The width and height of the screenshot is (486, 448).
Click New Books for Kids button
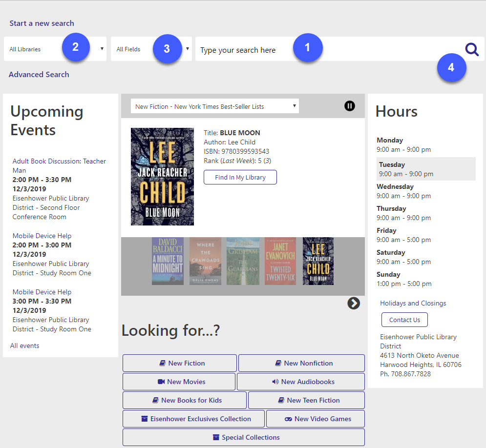185,400
